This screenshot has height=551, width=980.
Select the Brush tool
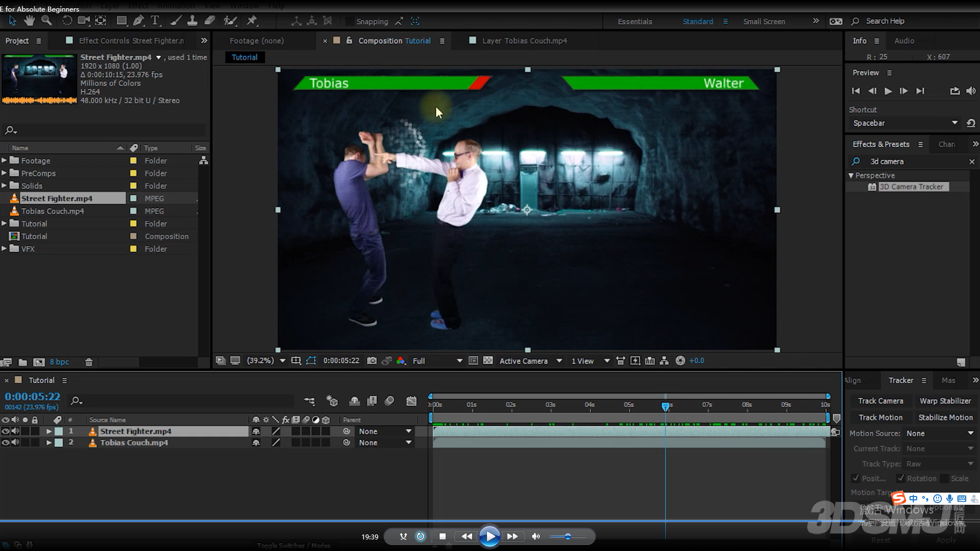(x=176, y=21)
